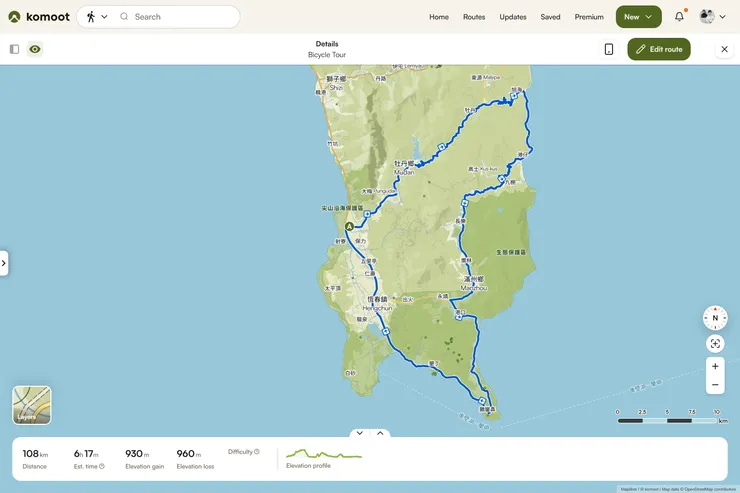
Task: Collapse the bottom stats panel
Action: (x=359, y=433)
